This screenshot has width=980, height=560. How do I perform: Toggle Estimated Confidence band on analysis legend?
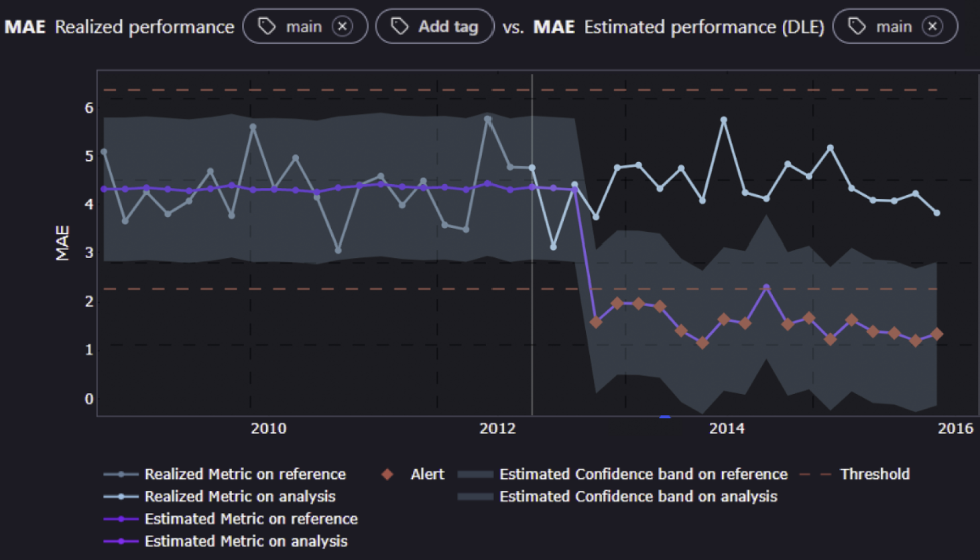(637, 496)
